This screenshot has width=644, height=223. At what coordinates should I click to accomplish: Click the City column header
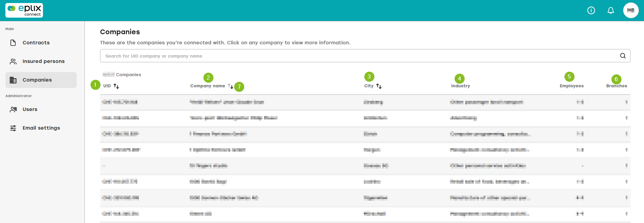coord(369,86)
